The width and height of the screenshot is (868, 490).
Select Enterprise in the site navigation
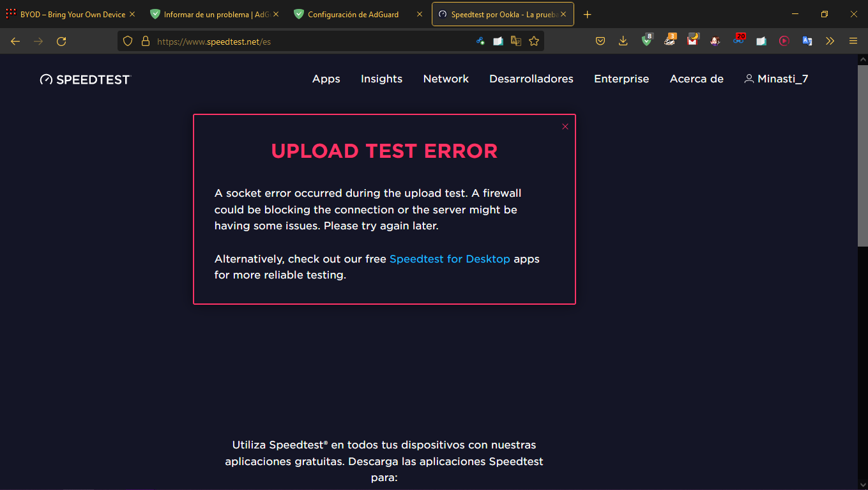(621, 79)
